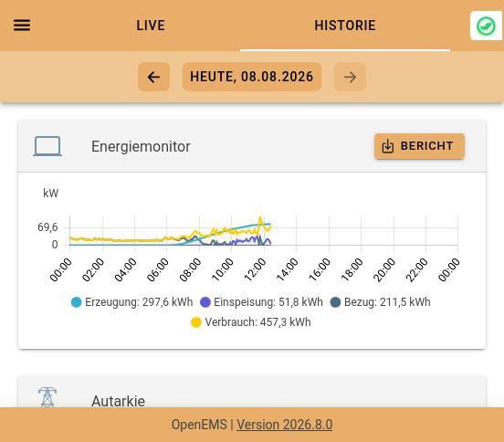The height and width of the screenshot is (442, 504).
Task: Click the next day right arrow
Action: [x=350, y=77]
